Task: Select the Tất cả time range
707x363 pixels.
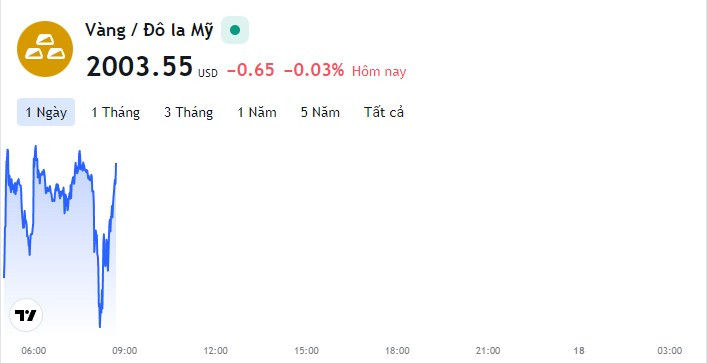Action: (384, 112)
